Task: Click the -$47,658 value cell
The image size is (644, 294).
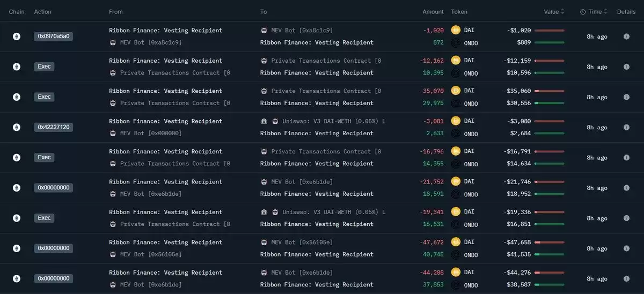Action: pos(517,242)
